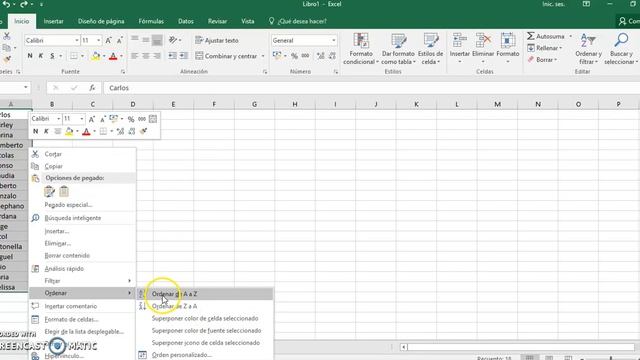
Task: Decrease font size in the ribbon
Action: (120, 40)
